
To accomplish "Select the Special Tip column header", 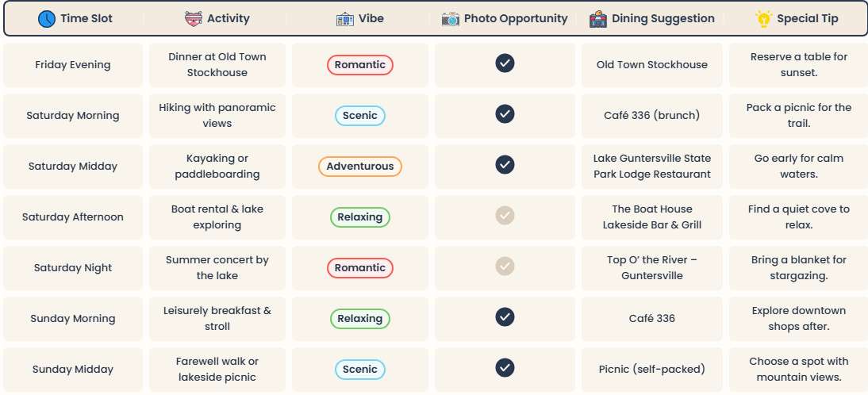I will coord(807,19).
